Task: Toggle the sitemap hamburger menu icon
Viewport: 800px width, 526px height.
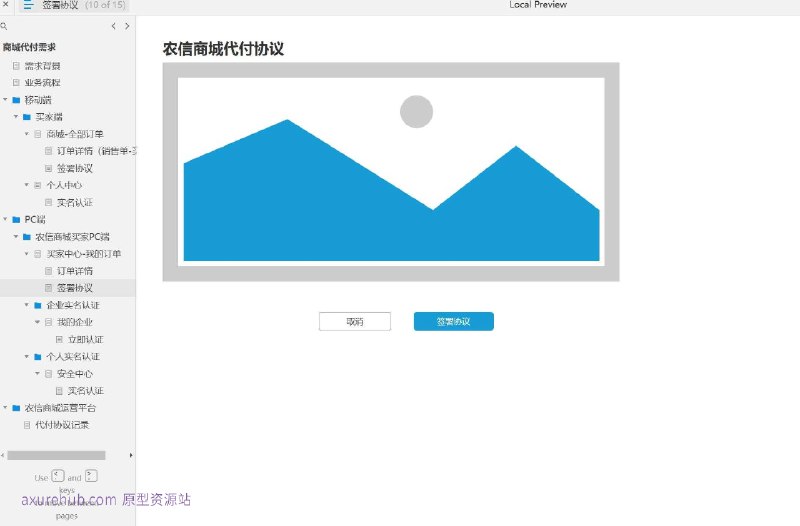Action: coord(28,5)
